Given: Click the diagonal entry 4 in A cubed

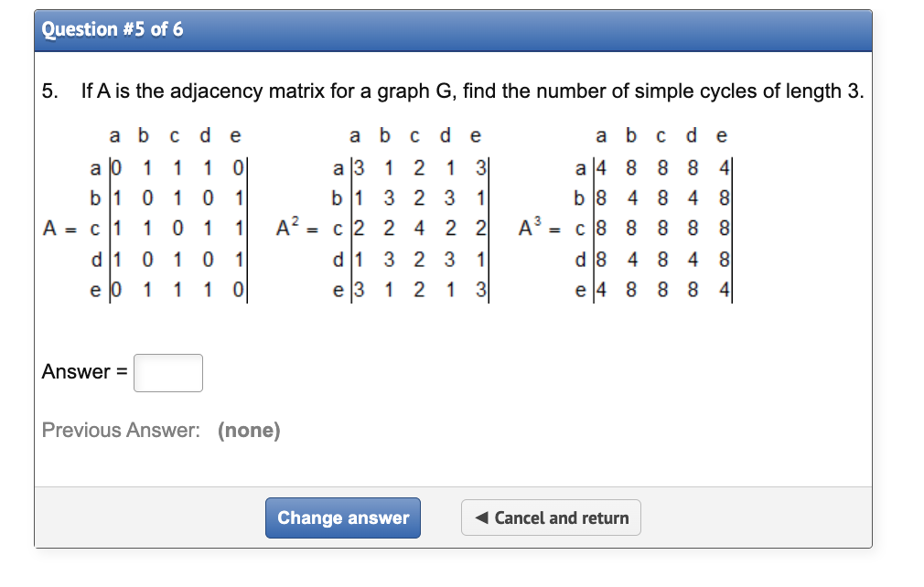Looking at the screenshot, I should pos(601,167).
